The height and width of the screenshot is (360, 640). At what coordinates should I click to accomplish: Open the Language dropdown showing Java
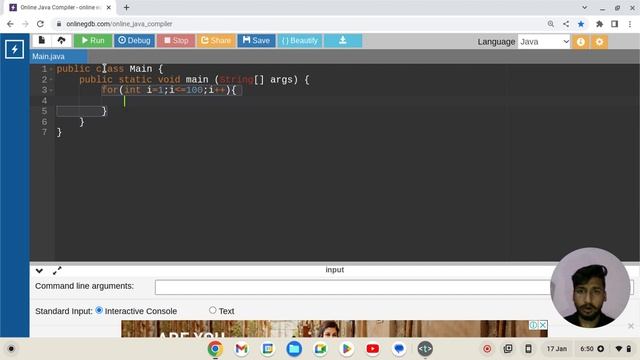(x=544, y=42)
